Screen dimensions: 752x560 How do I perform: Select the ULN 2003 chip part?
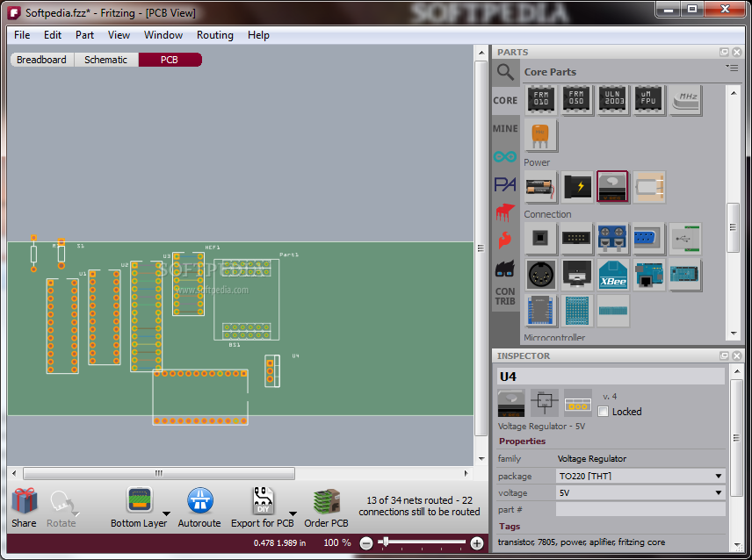613,100
